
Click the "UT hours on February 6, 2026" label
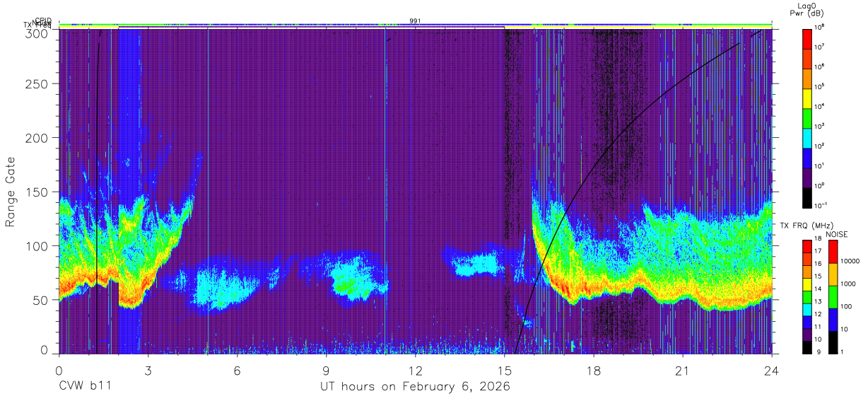click(x=416, y=386)
